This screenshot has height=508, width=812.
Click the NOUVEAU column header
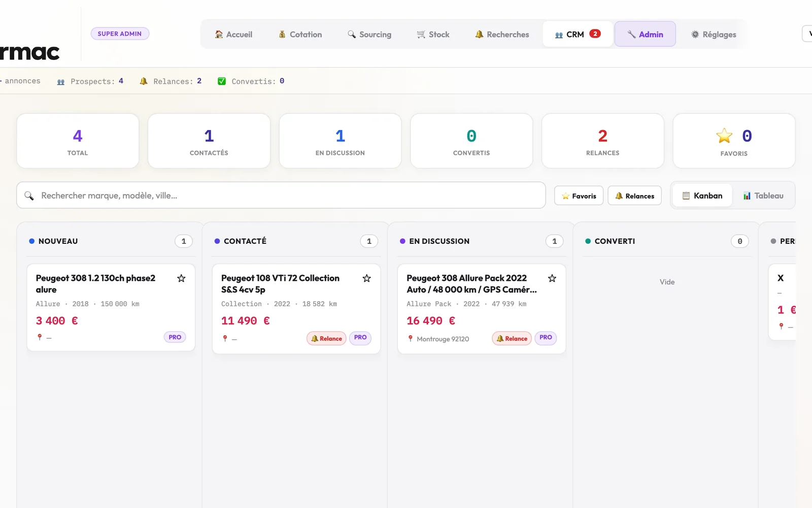point(58,241)
